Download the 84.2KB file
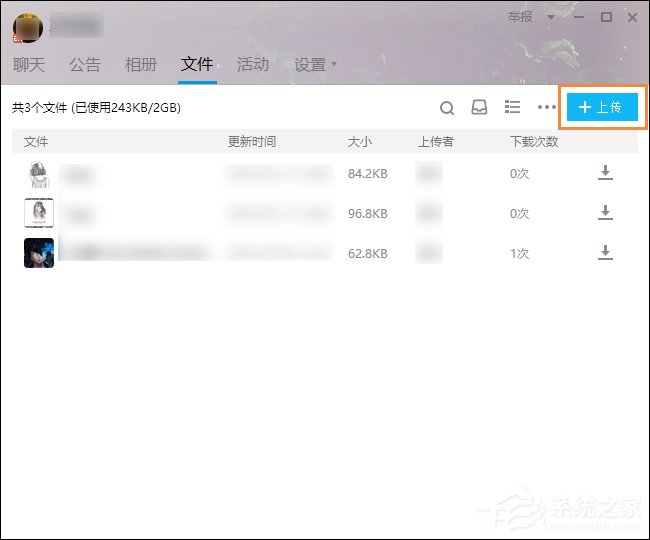 [605, 174]
